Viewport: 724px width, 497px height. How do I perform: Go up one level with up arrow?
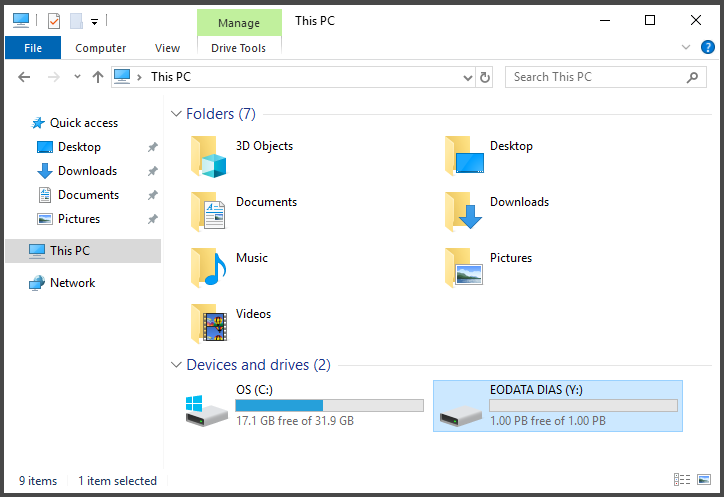point(97,77)
